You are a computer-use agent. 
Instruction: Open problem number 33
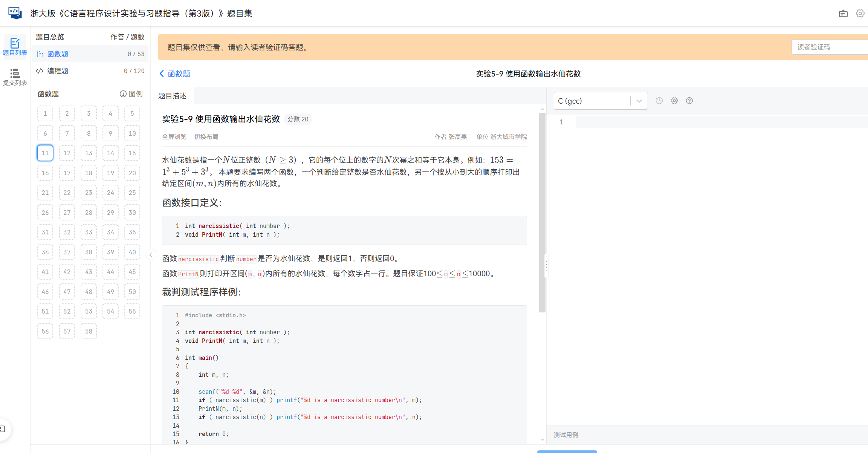pyautogui.click(x=89, y=232)
